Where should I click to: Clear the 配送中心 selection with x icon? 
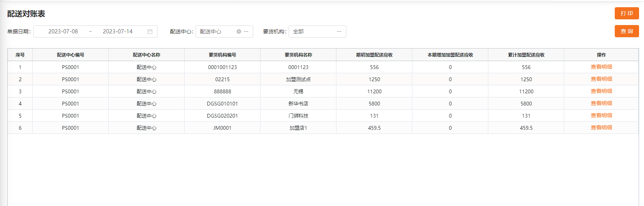(x=239, y=31)
